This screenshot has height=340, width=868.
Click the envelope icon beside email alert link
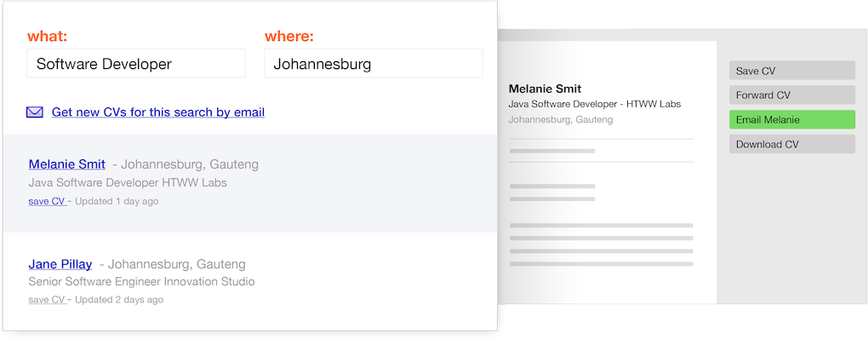pyautogui.click(x=34, y=112)
